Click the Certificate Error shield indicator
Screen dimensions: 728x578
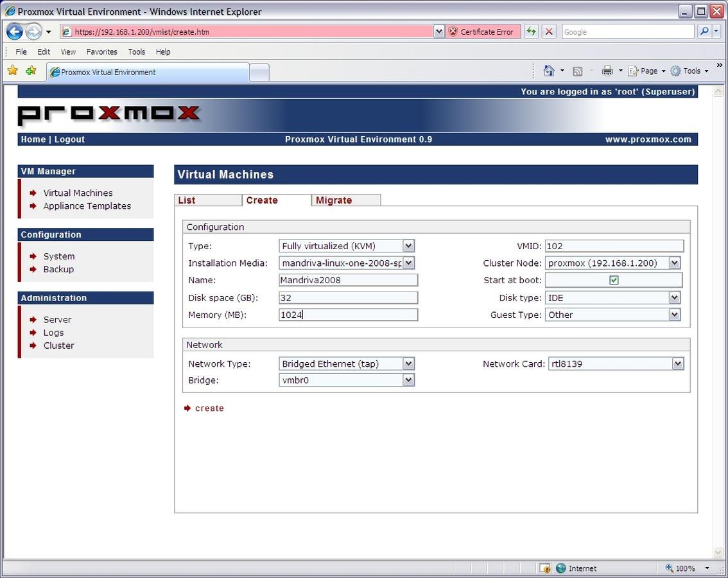(x=482, y=31)
